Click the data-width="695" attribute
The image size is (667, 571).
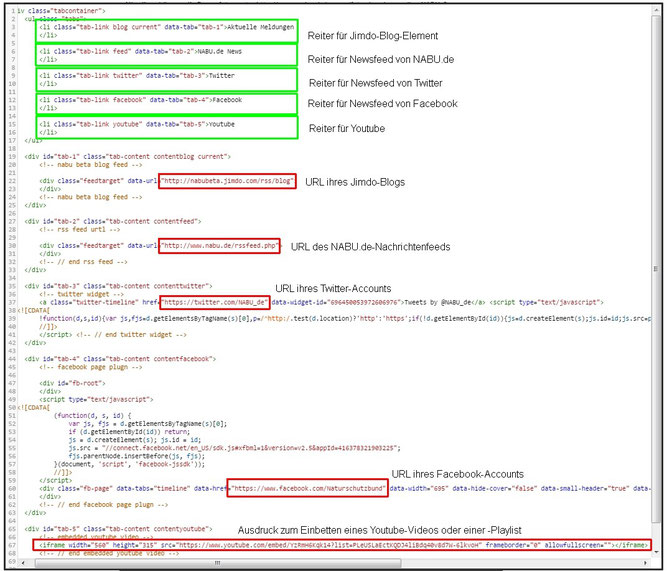click(x=419, y=488)
